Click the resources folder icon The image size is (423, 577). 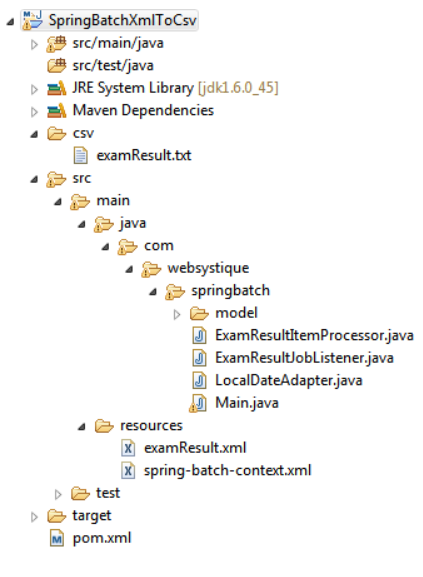point(104,426)
